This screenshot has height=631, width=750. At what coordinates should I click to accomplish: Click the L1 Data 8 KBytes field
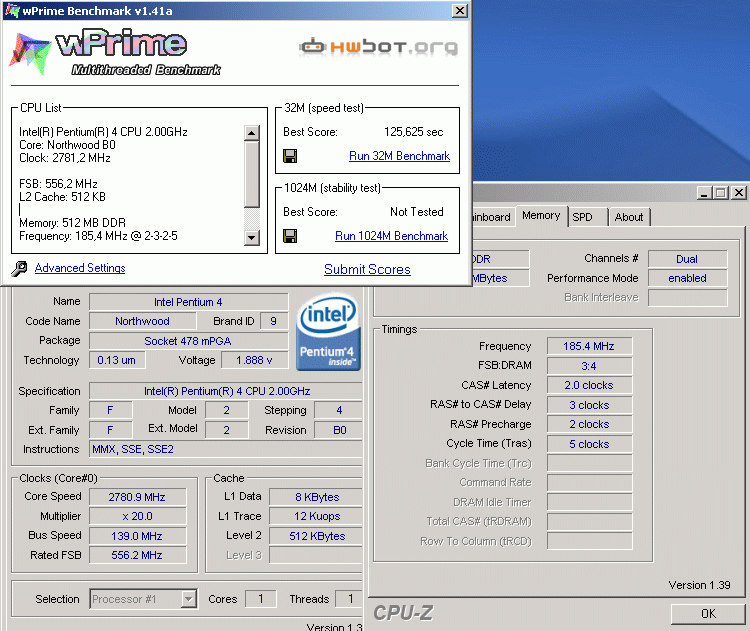coord(317,497)
